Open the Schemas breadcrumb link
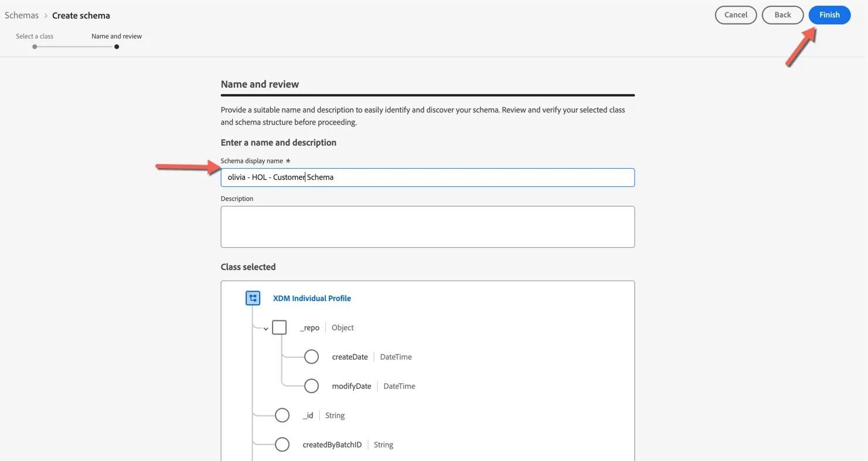Image resolution: width=868 pixels, height=461 pixels. (22, 15)
